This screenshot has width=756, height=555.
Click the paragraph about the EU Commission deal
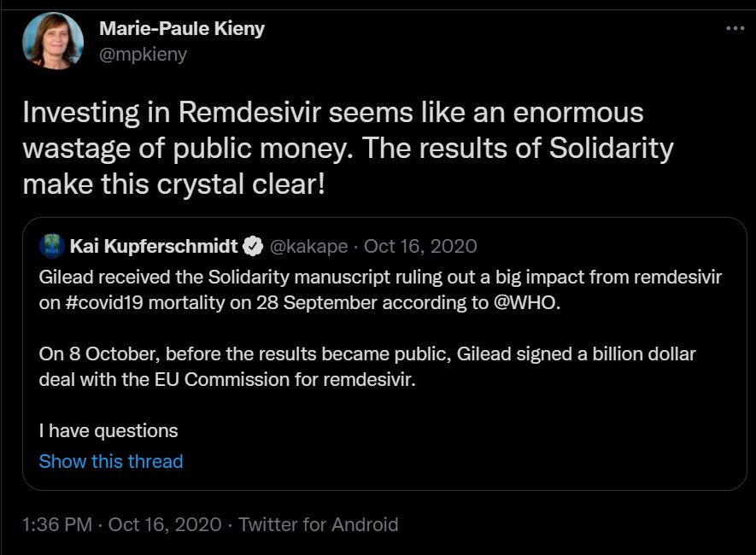367,366
